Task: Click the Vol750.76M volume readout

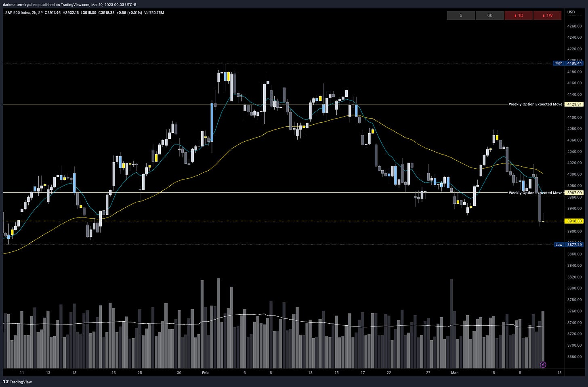Action: (x=154, y=13)
